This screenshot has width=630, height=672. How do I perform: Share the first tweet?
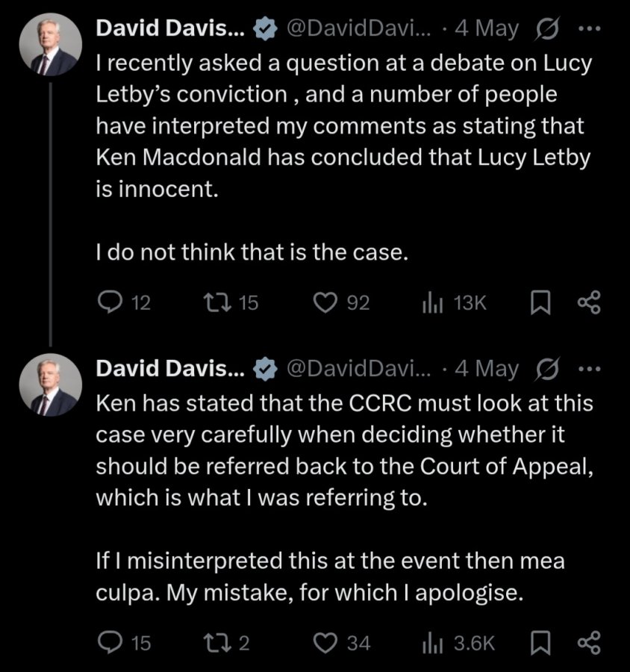pyautogui.click(x=589, y=302)
